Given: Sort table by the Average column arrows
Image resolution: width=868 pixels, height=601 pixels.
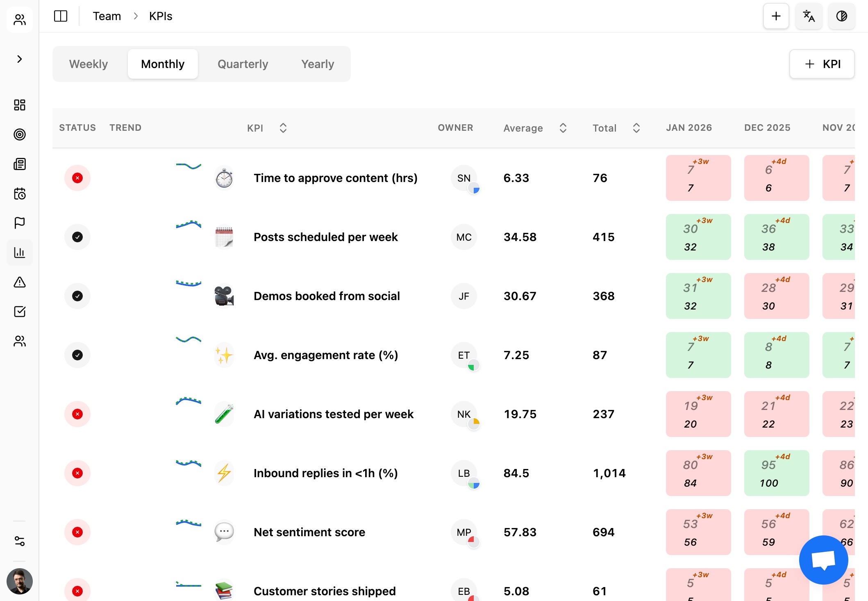Looking at the screenshot, I should (x=563, y=128).
